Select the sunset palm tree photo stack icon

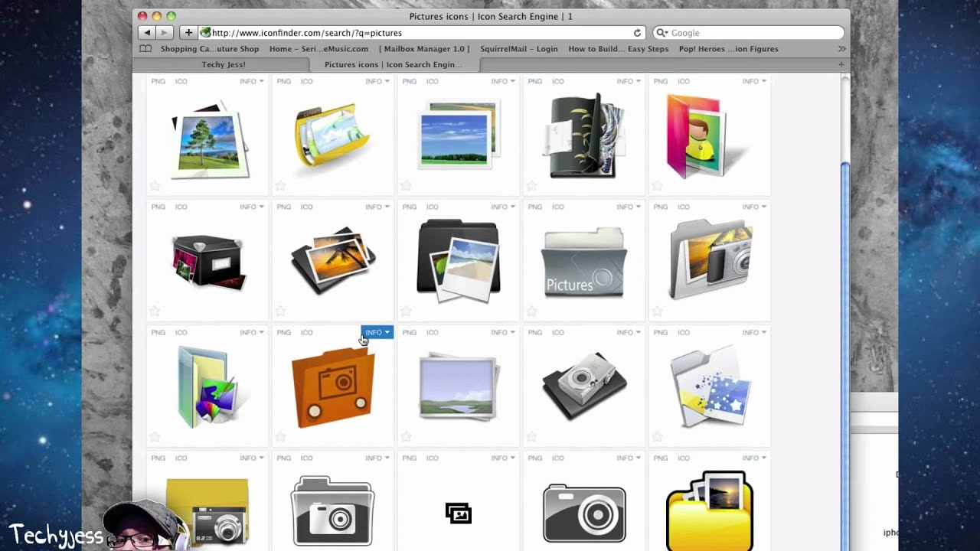coord(333,260)
